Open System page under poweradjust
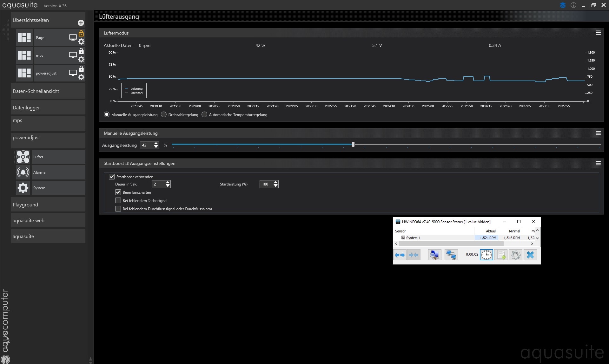 (58, 188)
